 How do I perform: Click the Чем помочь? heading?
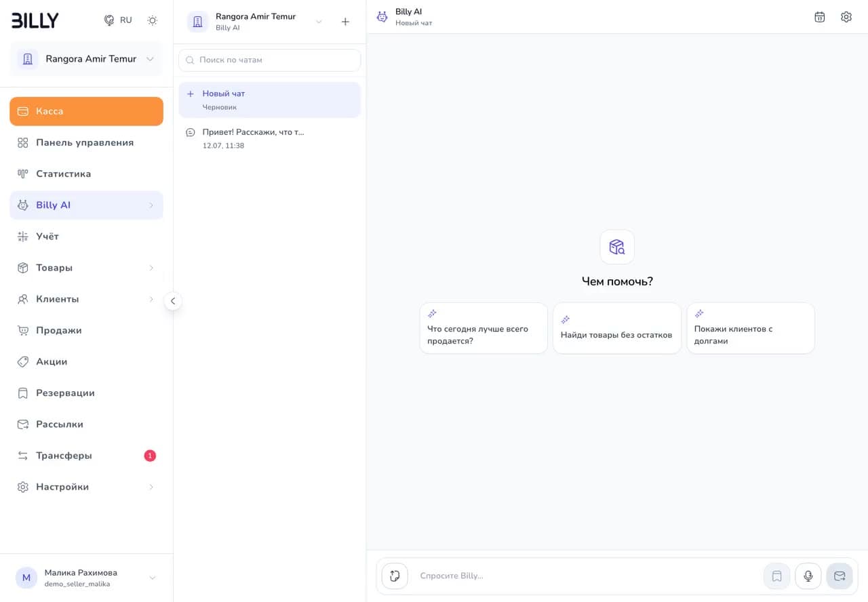[617, 281]
